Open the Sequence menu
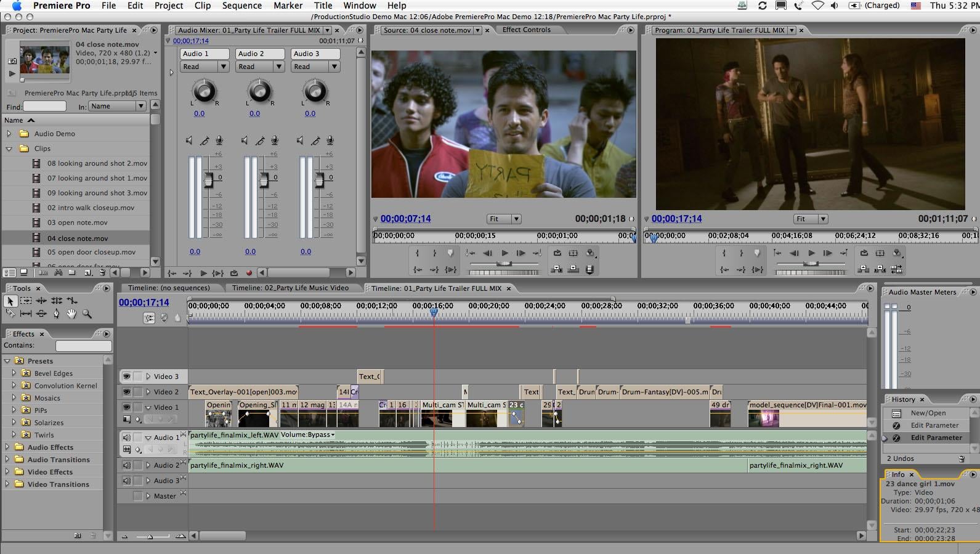980x554 pixels. click(x=241, y=6)
